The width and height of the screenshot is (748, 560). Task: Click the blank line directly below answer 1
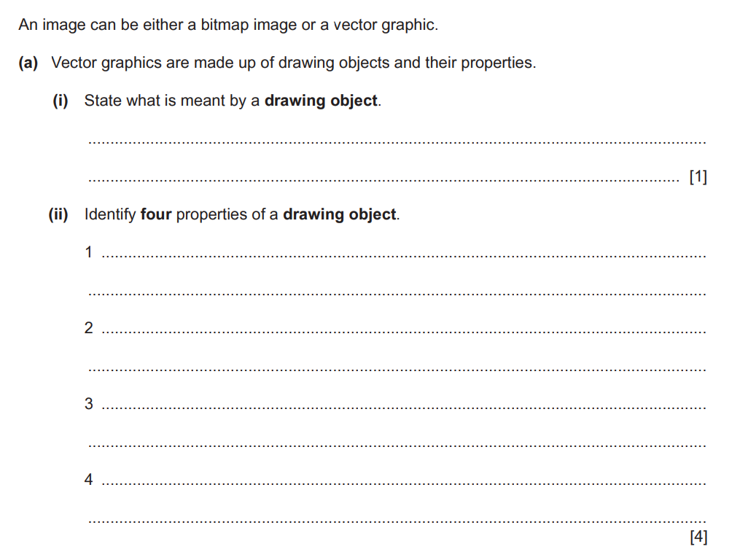pos(397,294)
